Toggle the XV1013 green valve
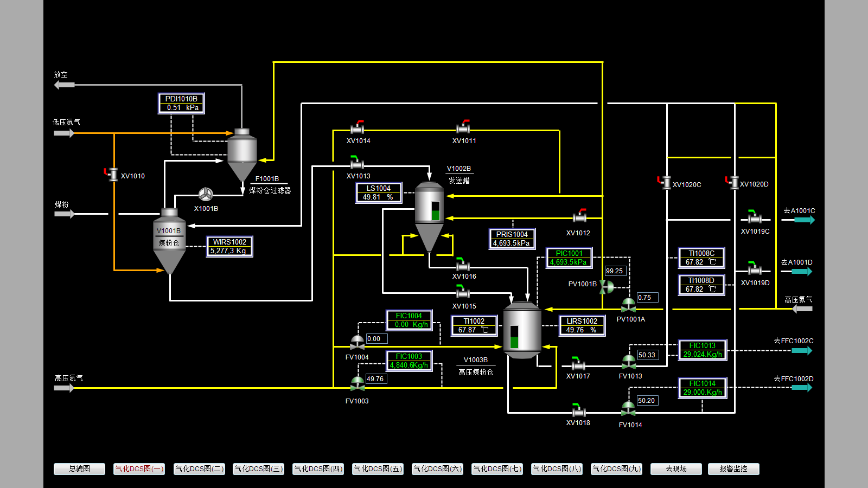The image size is (868, 488). point(356,164)
